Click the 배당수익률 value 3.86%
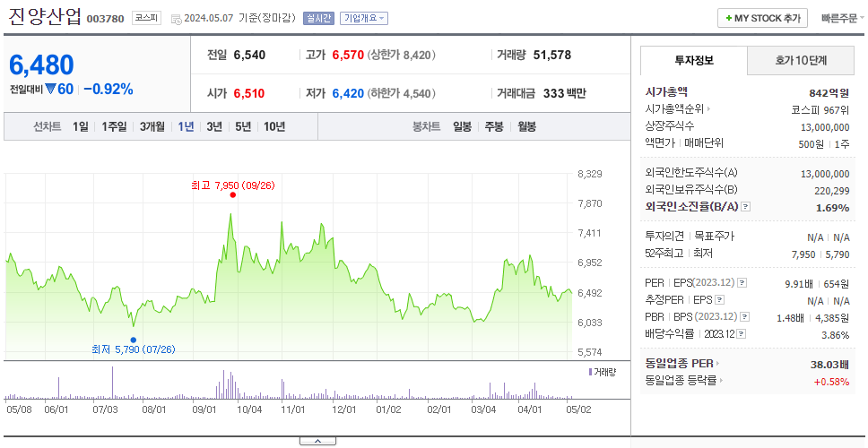This screenshot has height=448, width=868. click(836, 335)
